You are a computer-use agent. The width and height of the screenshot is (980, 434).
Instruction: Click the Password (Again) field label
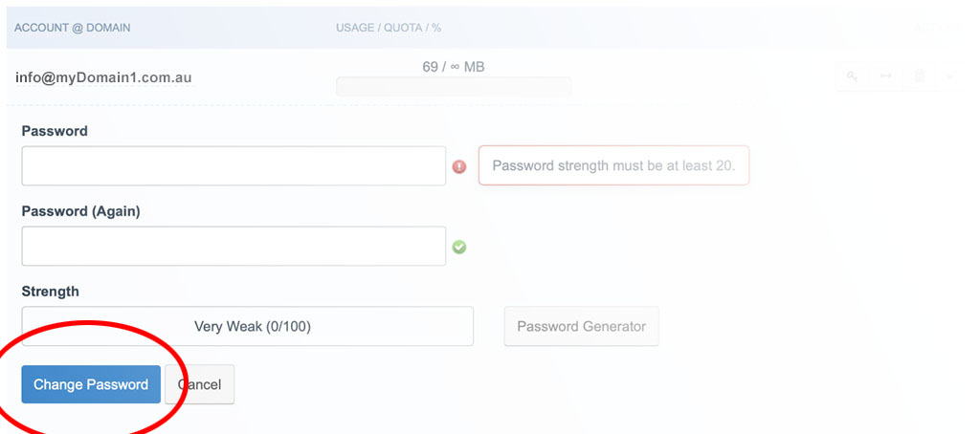tap(80, 211)
